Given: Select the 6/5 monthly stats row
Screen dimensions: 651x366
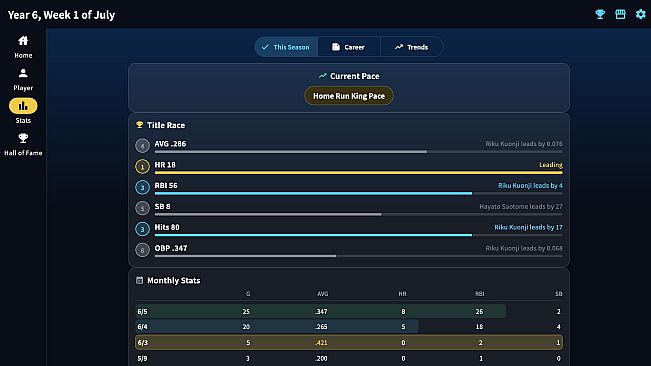Looking at the screenshot, I should pyautogui.click(x=349, y=311).
